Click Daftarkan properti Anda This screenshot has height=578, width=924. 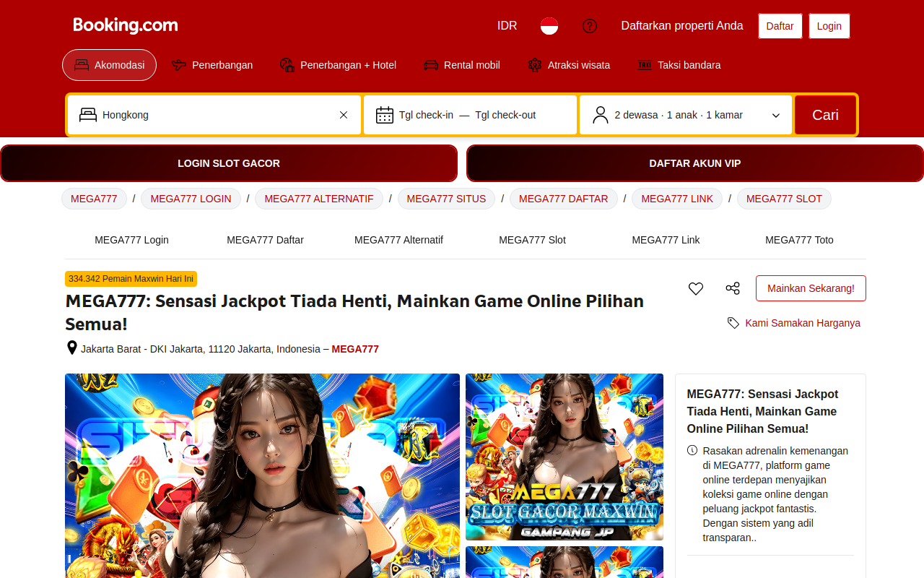[682, 26]
